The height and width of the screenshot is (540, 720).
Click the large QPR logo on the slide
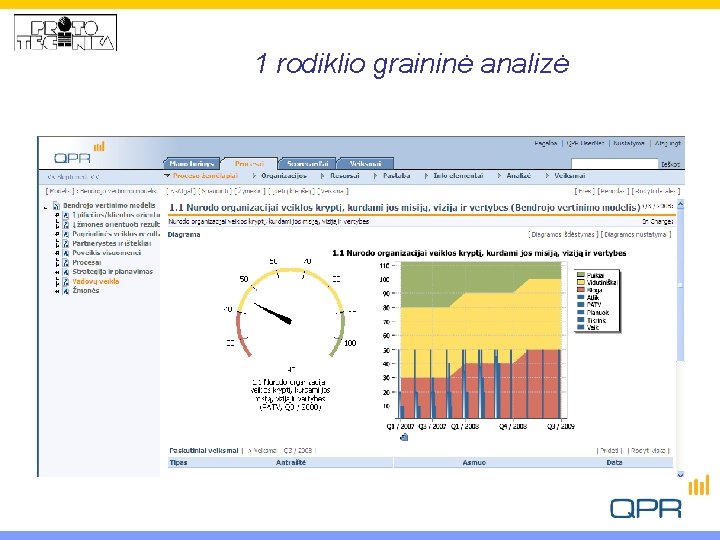pyautogui.click(x=660, y=498)
